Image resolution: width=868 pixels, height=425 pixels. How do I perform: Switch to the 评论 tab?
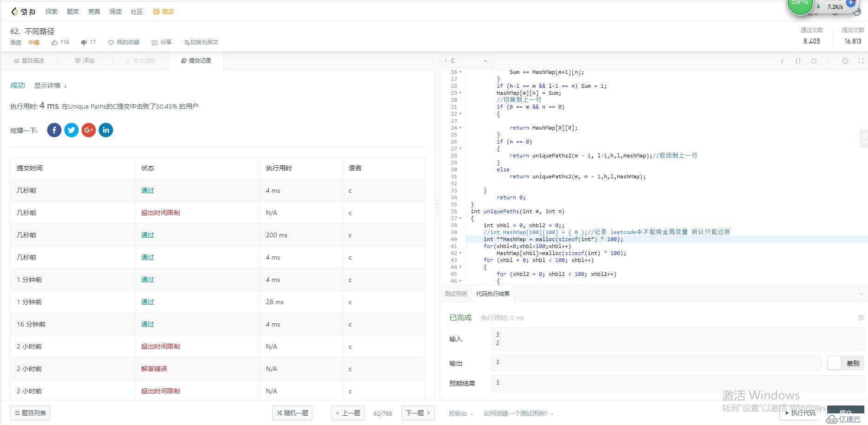85,61
